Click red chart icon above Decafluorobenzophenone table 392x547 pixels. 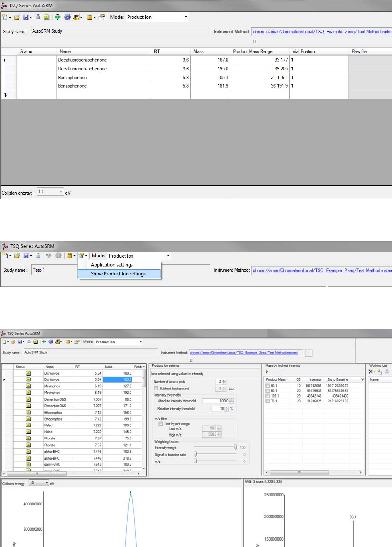(76, 17)
